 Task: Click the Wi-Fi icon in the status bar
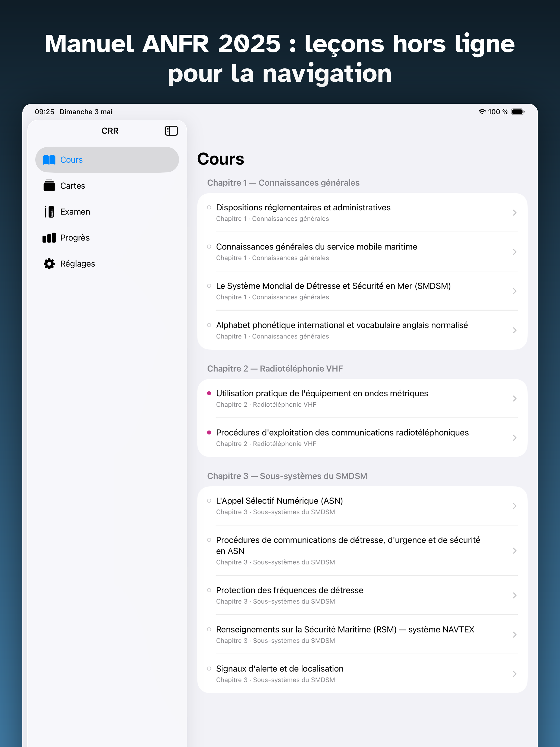(482, 112)
